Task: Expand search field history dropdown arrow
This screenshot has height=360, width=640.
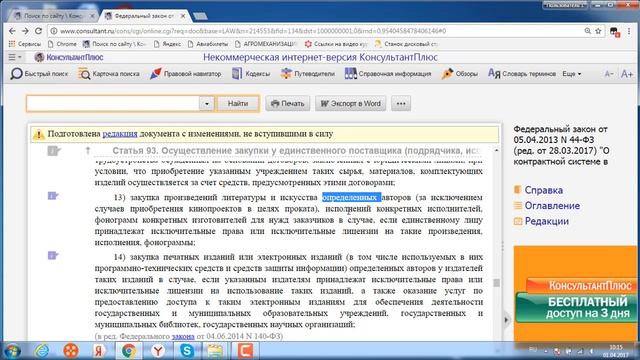Action: [207, 104]
